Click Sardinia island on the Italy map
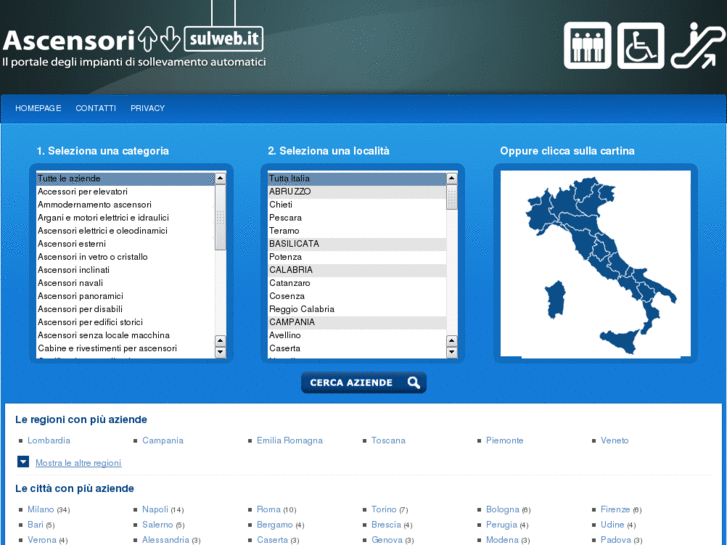The height and width of the screenshot is (545, 727). [555, 300]
